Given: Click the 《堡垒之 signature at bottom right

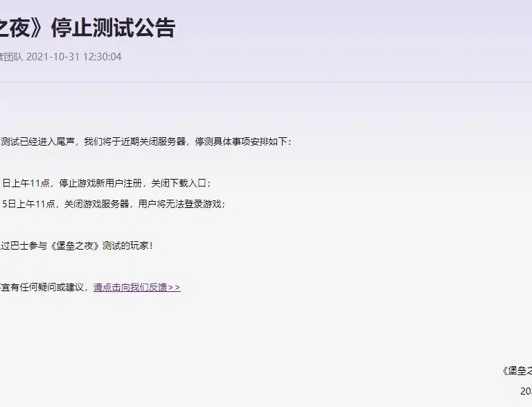Looking at the screenshot, I should [x=517, y=370].
